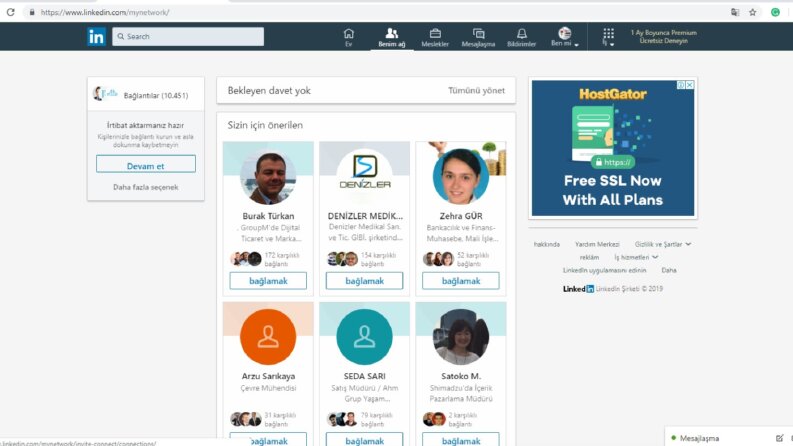Open Zehra GÜR's profile photo
The height and width of the screenshot is (446, 793).
461,176
